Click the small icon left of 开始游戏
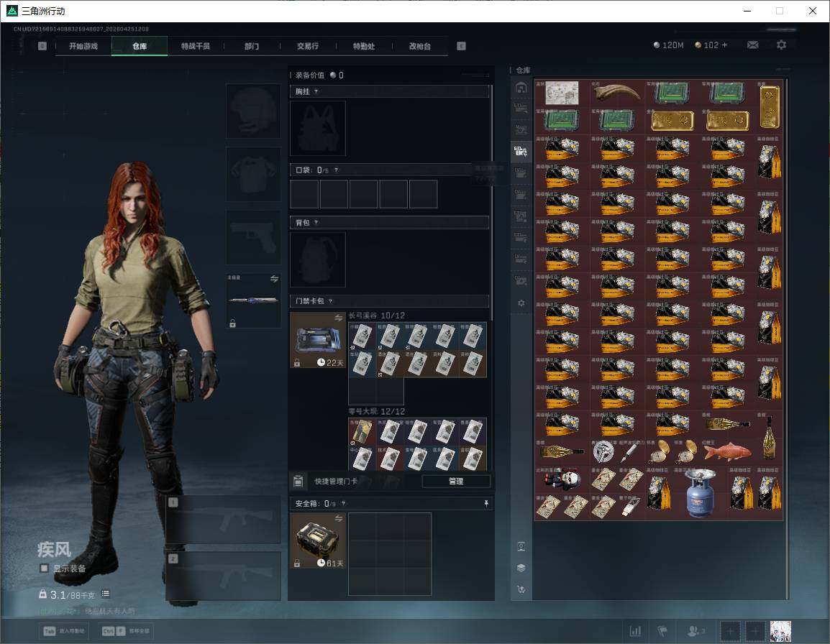Viewport: 830px width, 644px height. [42, 46]
